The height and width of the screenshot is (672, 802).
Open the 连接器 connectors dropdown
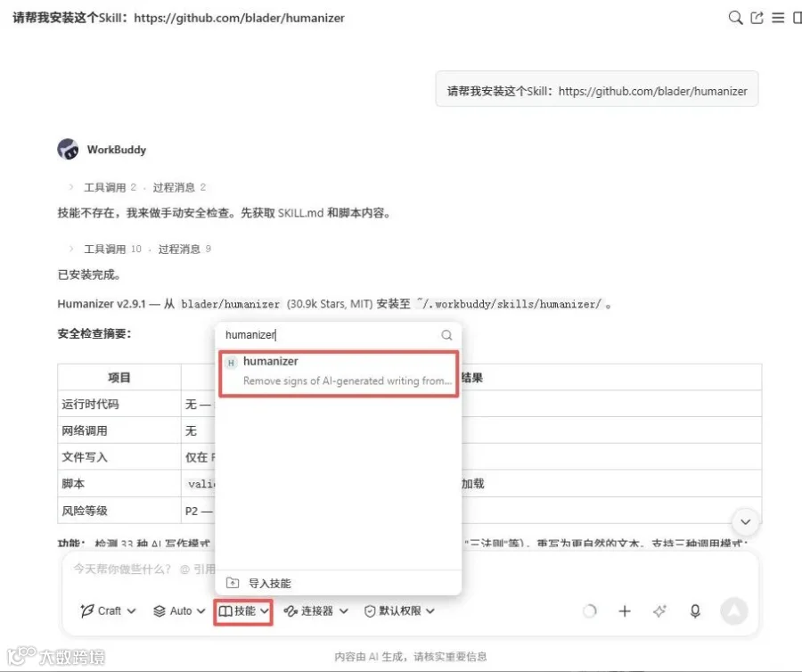tap(316, 611)
